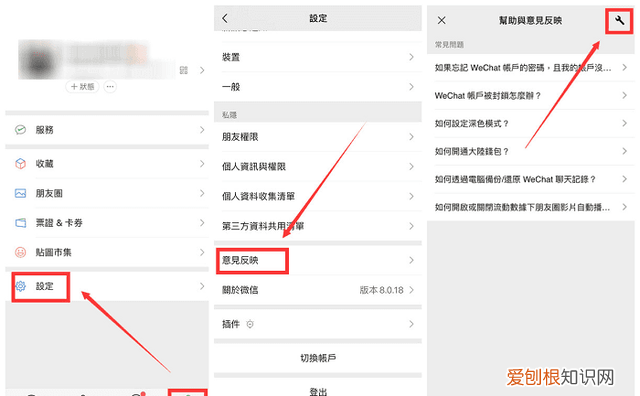Open FAQ about 朋友圈影片自動播放
Image resolution: width=640 pixels, height=396 pixels.
[531, 207]
